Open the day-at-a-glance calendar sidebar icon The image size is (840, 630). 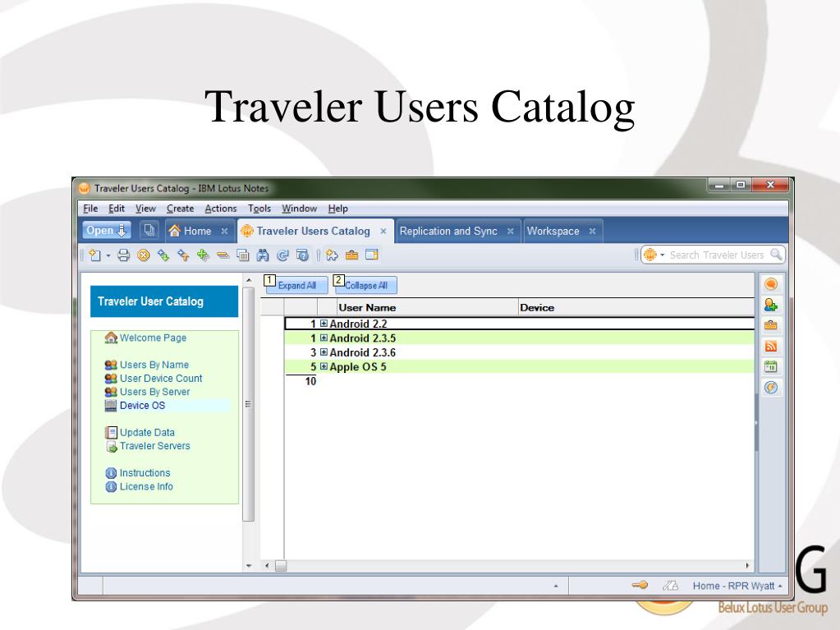click(x=771, y=366)
